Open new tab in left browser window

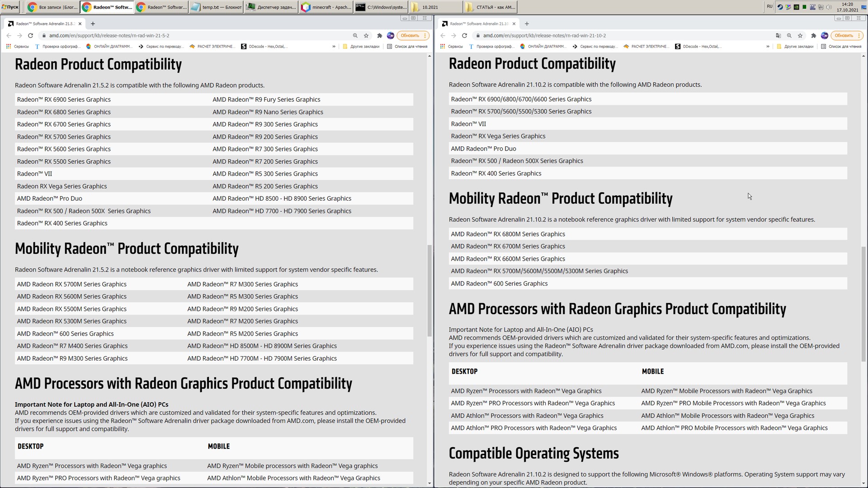coord(93,24)
